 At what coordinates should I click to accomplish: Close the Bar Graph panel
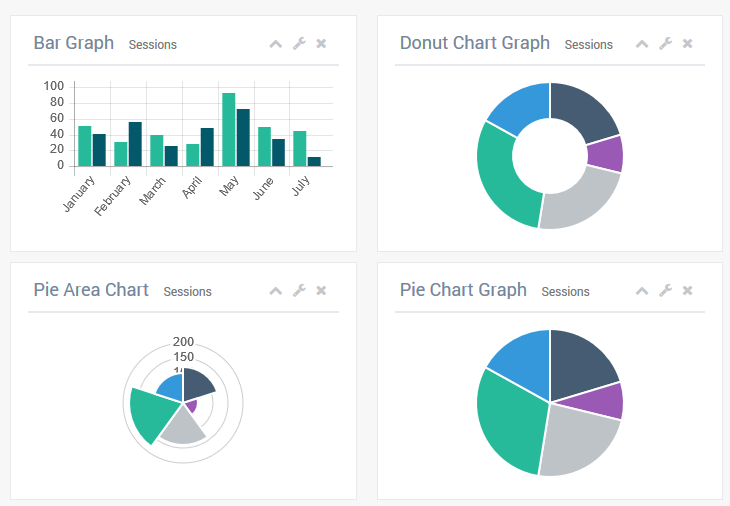coord(321,44)
